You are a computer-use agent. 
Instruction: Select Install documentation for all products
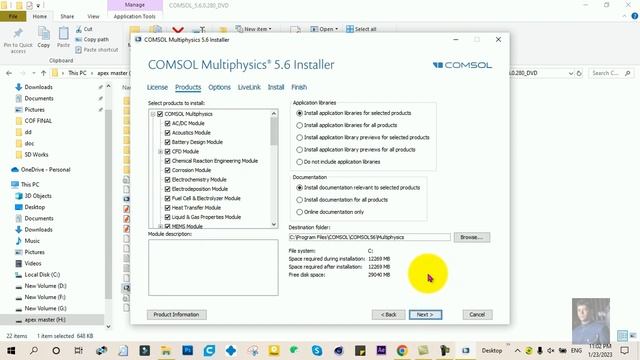[300, 200]
